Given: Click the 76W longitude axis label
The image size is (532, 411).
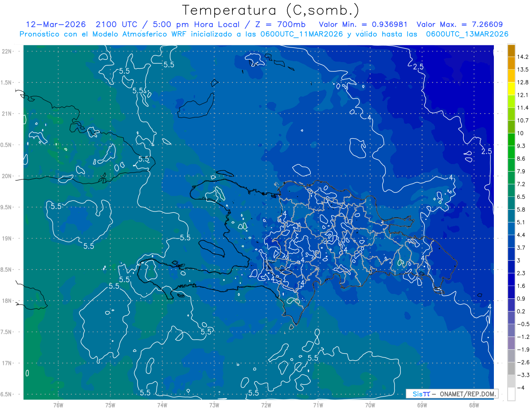Looking at the screenshot, I should pos(58,405).
